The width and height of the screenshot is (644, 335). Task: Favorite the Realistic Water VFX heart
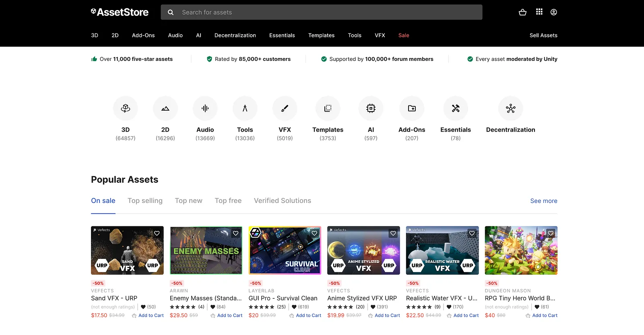click(x=472, y=233)
